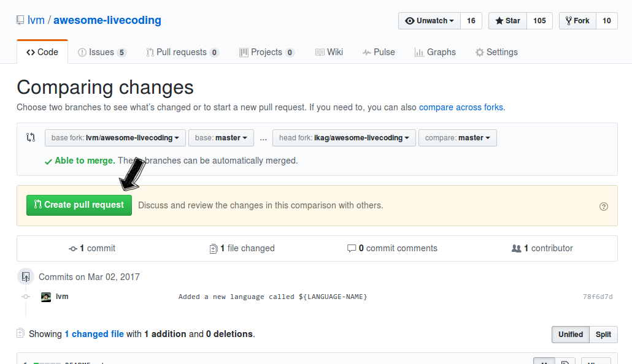Open the 1 contributor tab
Screen dimensions: 632x364
coord(542,248)
